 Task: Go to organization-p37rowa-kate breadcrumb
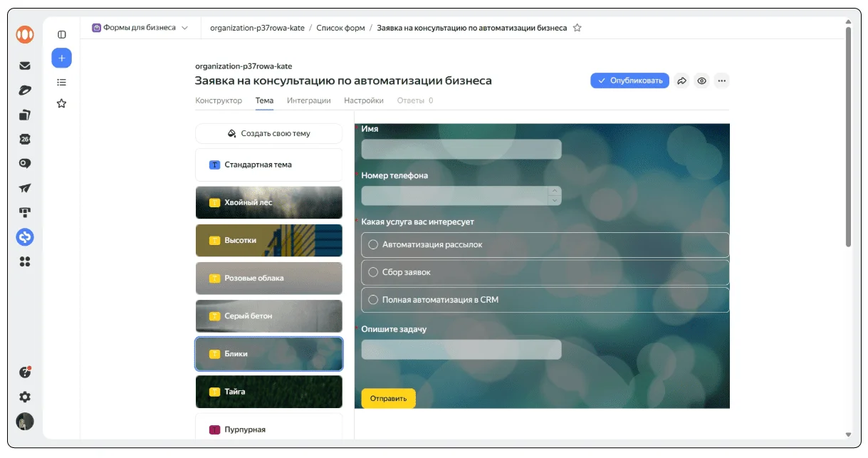click(x=257, y=28)
